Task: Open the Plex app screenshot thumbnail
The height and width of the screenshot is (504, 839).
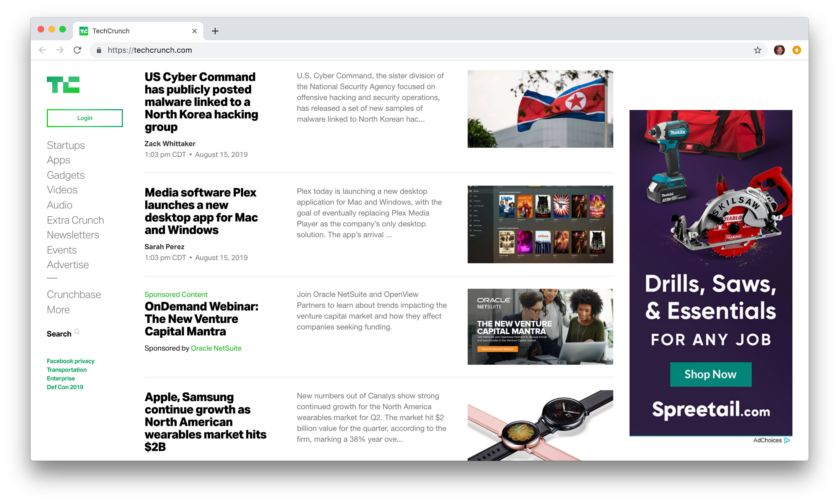Action: tap(540, 224)
